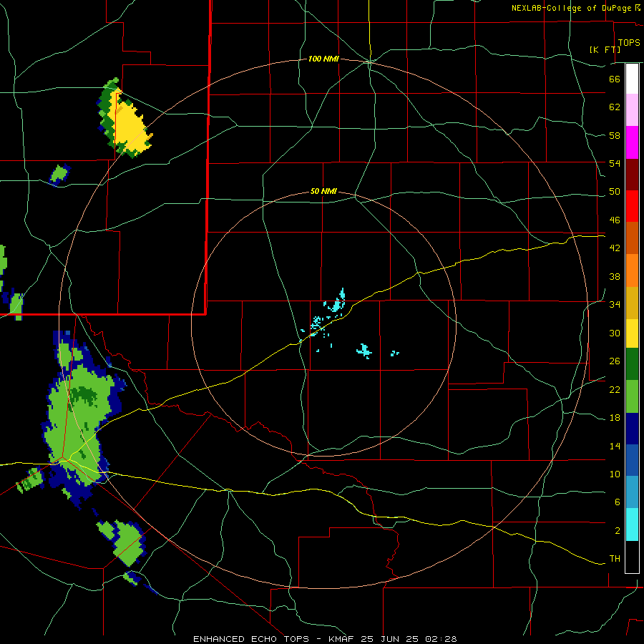Click the gold legend swatch
The image size is (644, 644).
tap(632, 303)
